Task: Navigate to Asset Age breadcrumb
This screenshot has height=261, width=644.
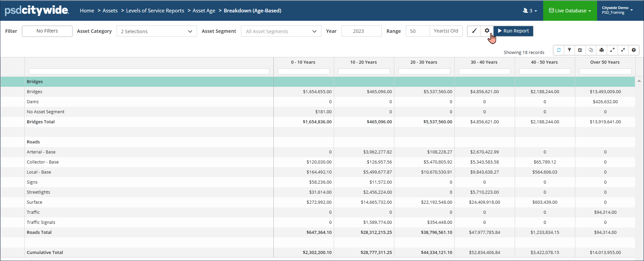Action: [204, 11]
